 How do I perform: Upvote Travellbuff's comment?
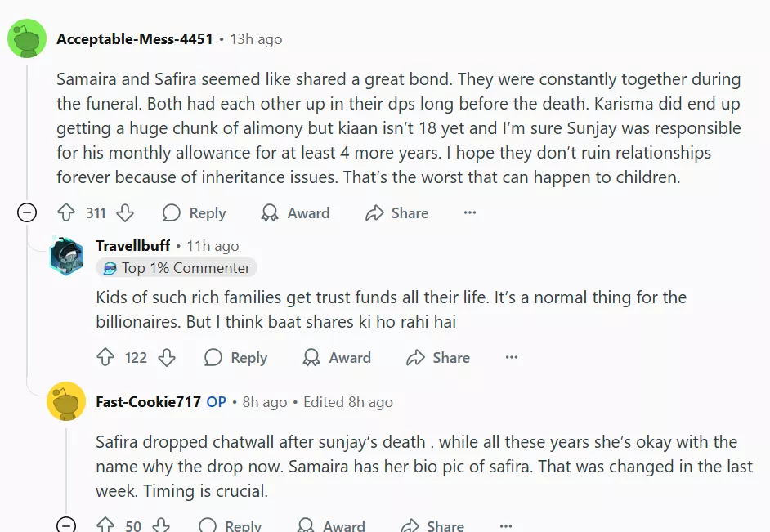click(x=105, y=358)
